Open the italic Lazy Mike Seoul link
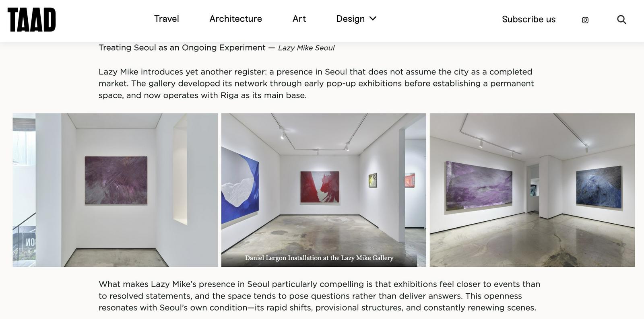The height and width of the screenshot is (319, 644). pos(306,48)
